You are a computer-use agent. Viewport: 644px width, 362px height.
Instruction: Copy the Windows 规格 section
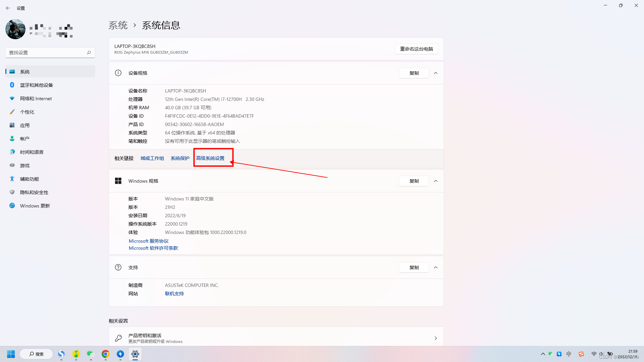414,181
